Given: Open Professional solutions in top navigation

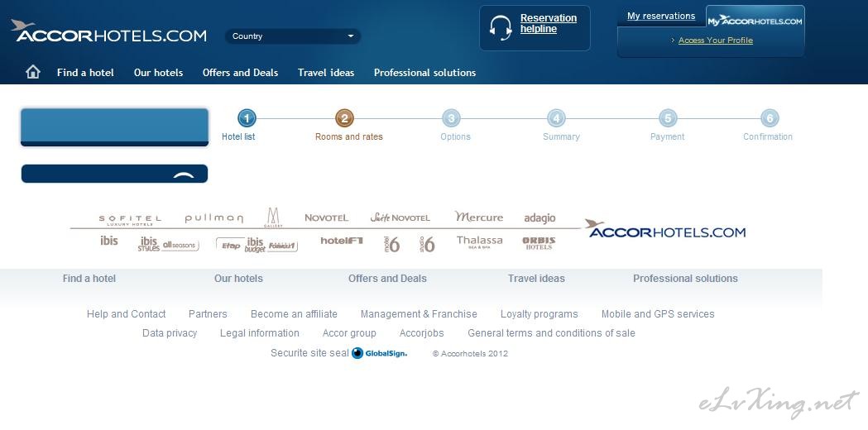Looking at the screenshot, I should point(424,73).
